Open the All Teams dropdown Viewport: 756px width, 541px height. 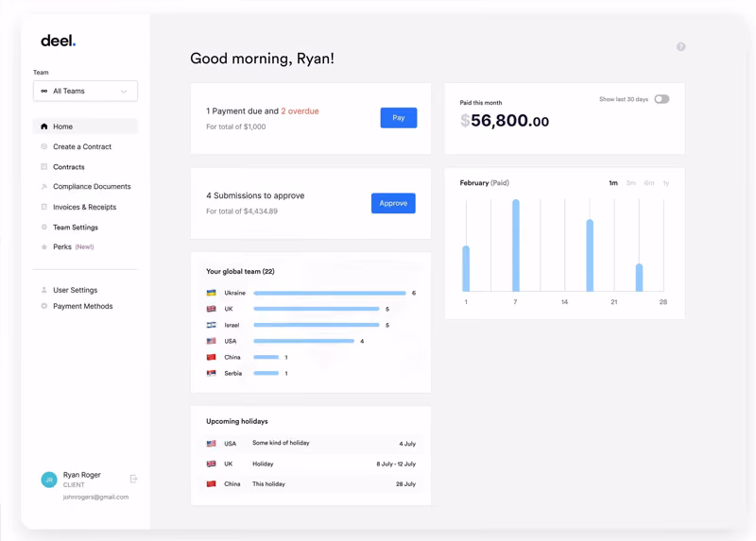(85, 91)
